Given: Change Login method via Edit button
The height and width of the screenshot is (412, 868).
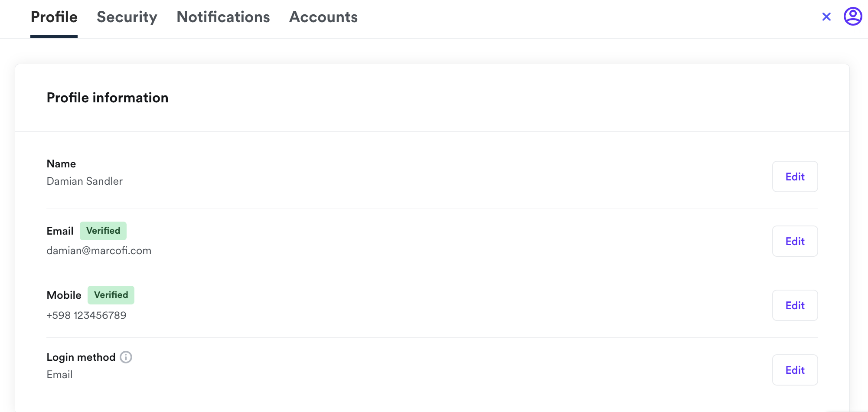Looking at the screenshot, I should 795,370.
